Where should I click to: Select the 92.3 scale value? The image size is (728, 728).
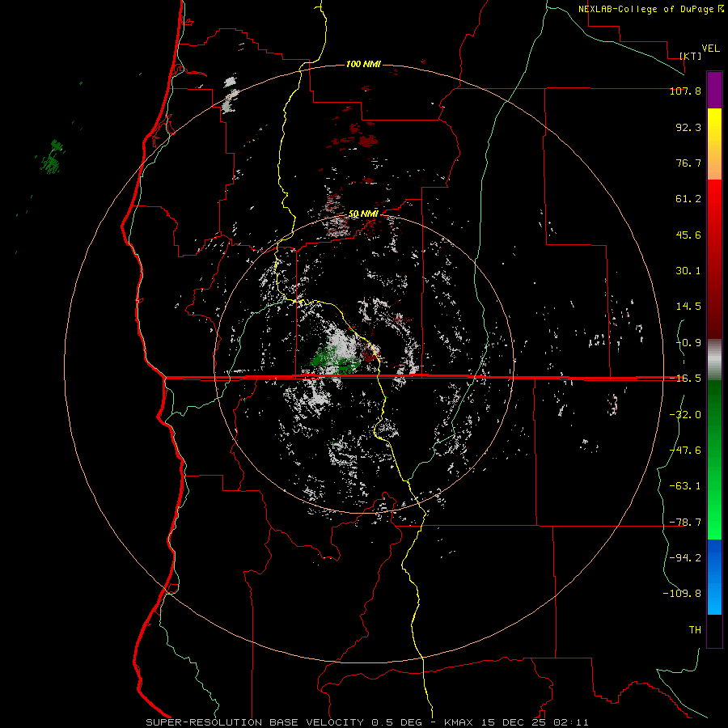pyautogui.click(x=688, y=127)
